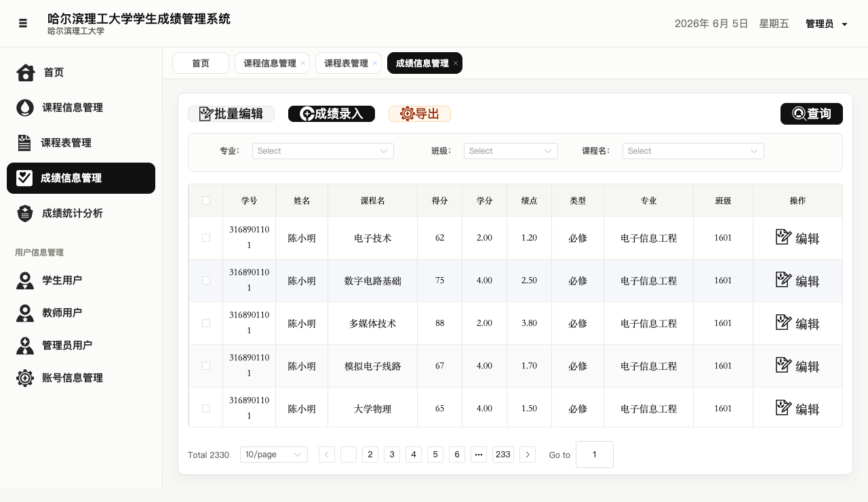Go to the next page arrow
The width and height of the screenshot is (868, 502).
[528, 455]
